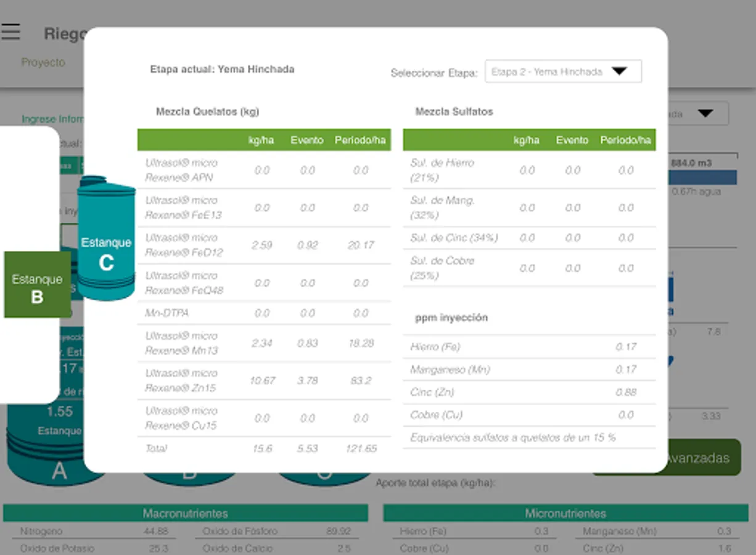Click Ultrasol micro Rexene FeQ48 row
The image size is (756, 555).
pyautogui.click(x=264, y=282)
